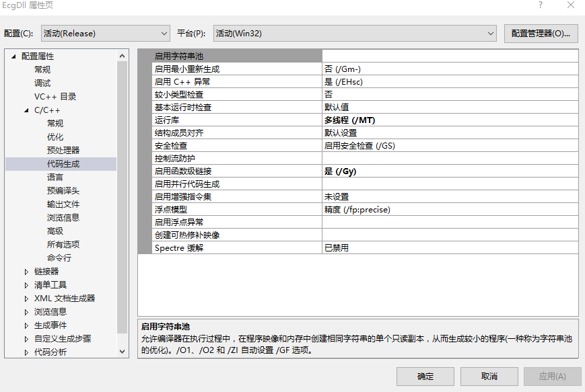Select the 基本运行时检查 property
Image resolution: width=585 pixels, height=392 pixels.
tap(237, 108)
